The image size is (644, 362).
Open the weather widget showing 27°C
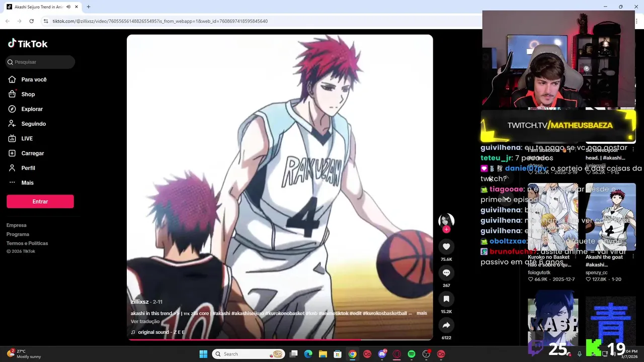tap(24, 354)
